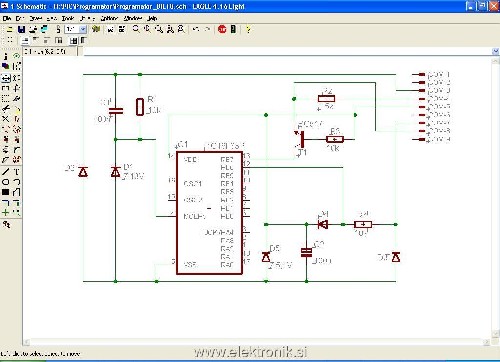500x362 pixels.
Task: Click the horizontal scrollbar below the schematic
Action: pos(257,342)
